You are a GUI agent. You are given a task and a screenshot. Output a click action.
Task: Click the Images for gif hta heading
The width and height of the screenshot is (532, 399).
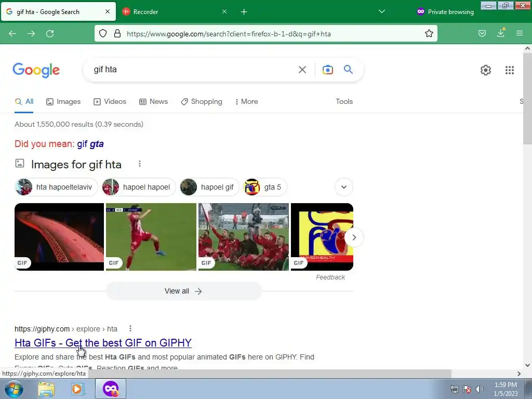[76, 165]
